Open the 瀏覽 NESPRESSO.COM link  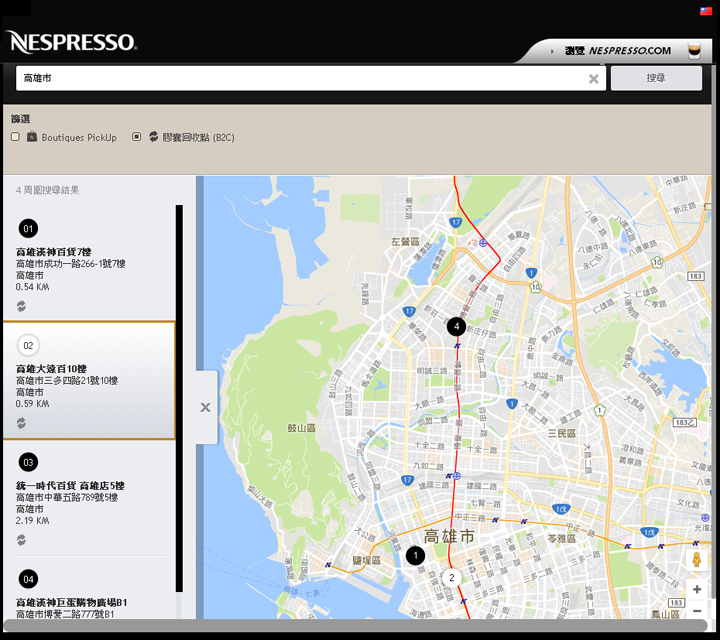pyautogui.click(x=617, y=50)
